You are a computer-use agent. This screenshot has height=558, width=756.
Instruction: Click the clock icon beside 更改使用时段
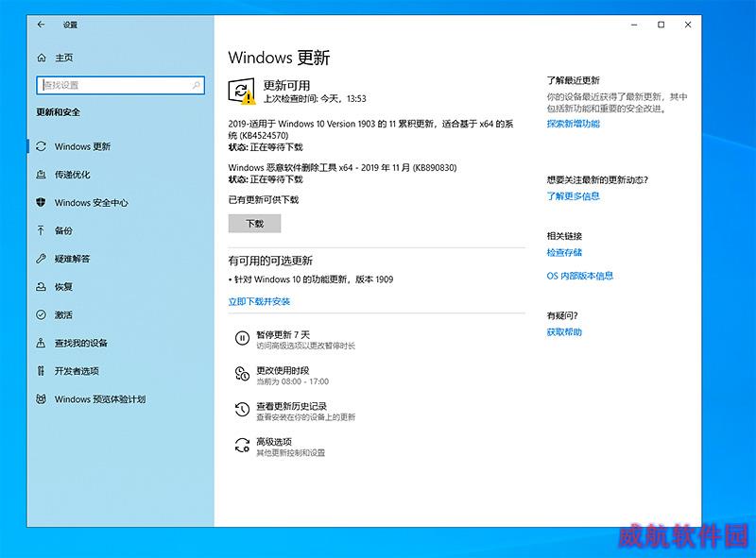pos(242,374)
